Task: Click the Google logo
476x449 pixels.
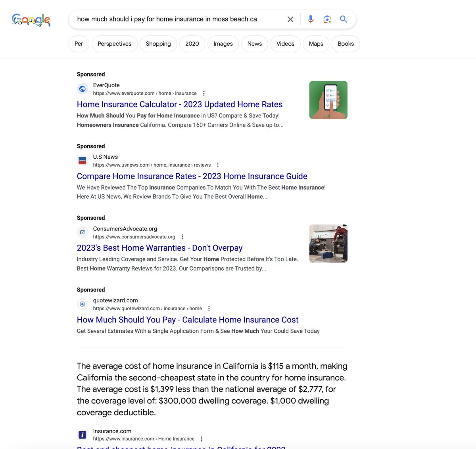Action: click(31, 19)
